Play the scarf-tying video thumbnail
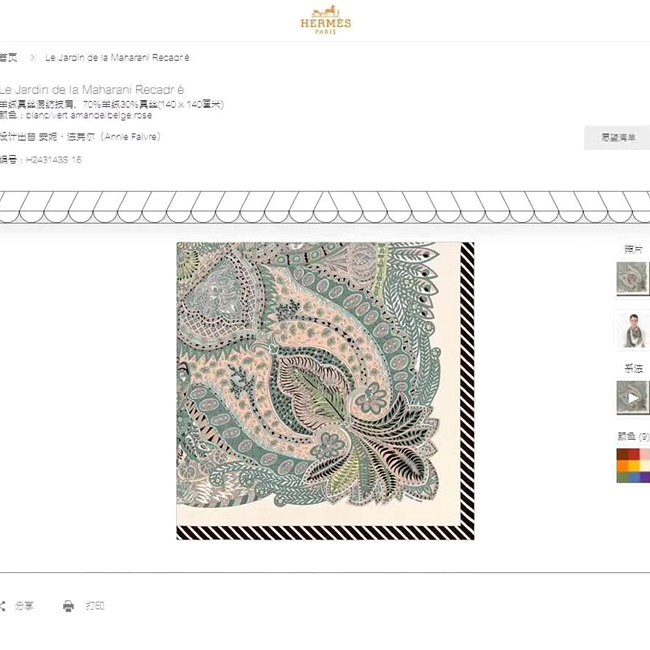The height and width of the screenshot is (650, 650). tap(633, 398)
